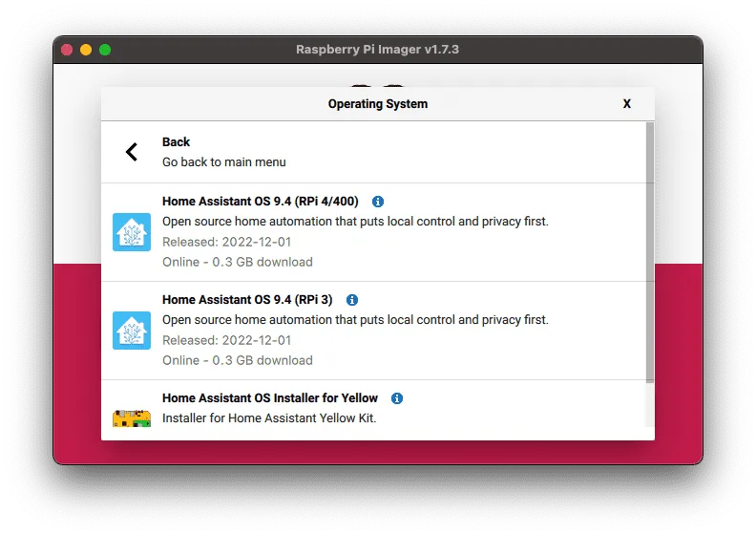Click the red close window button
Image resolution: width=756 pixels, height=535 pixels.
[x=67, y=50]
